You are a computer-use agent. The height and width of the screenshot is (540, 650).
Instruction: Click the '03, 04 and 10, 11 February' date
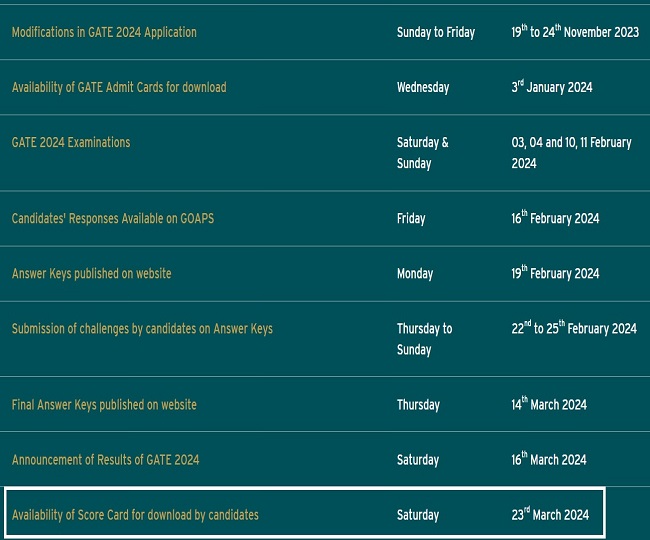571,153
